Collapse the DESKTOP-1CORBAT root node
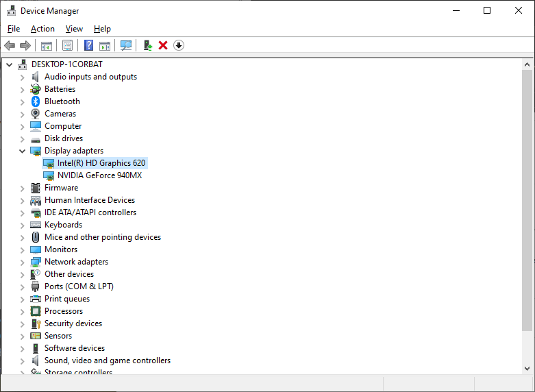Screen dimensions: 535x392 9,64
